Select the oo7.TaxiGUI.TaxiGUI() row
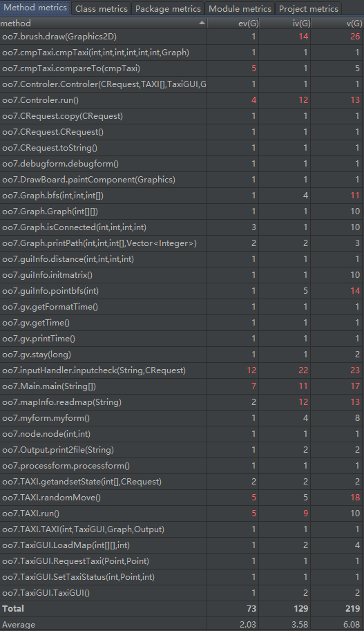 182,593
